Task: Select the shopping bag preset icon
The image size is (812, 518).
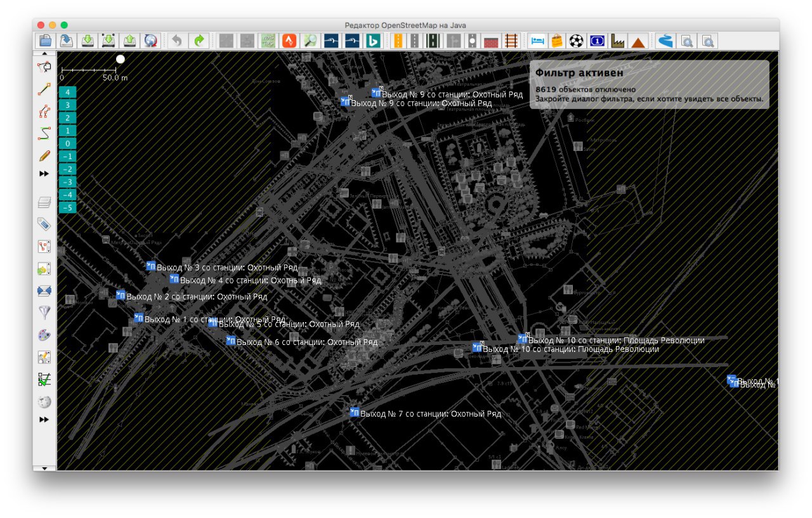Action: pos(556,41)
